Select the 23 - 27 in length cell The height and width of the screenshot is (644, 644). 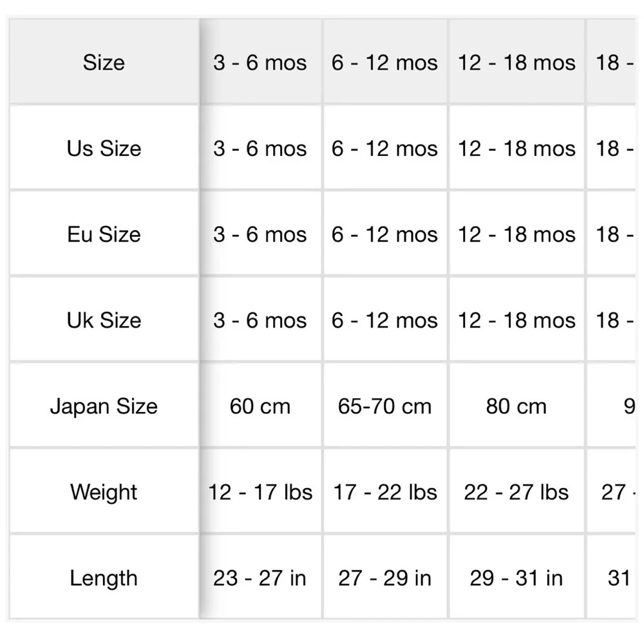pos(260,577)
